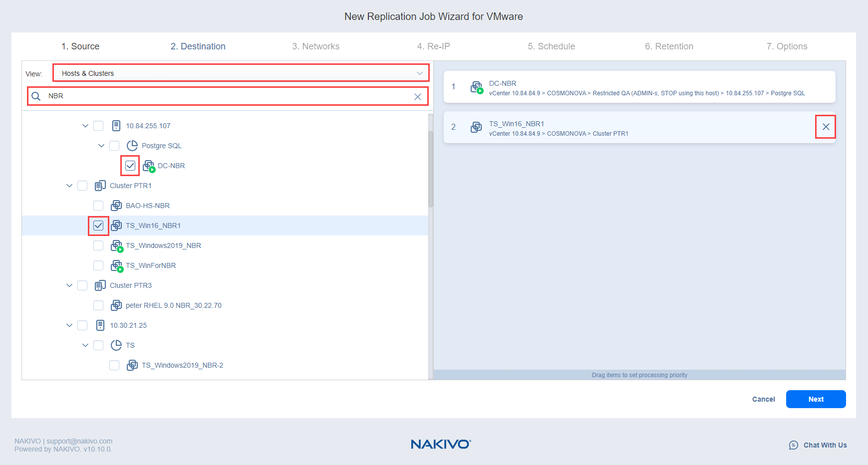
Task: Cancel the replication job wizard
Action: [x=763, y=399]
